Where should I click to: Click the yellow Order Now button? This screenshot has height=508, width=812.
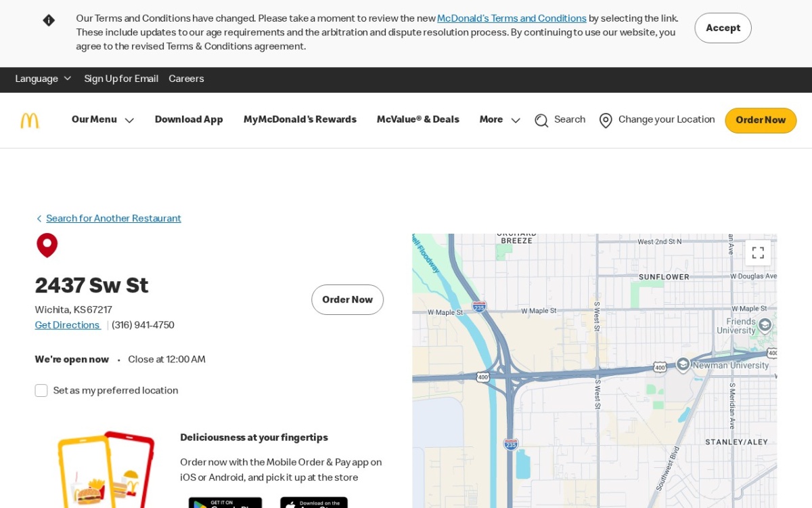pyautogui.click(x=761, y=121)
